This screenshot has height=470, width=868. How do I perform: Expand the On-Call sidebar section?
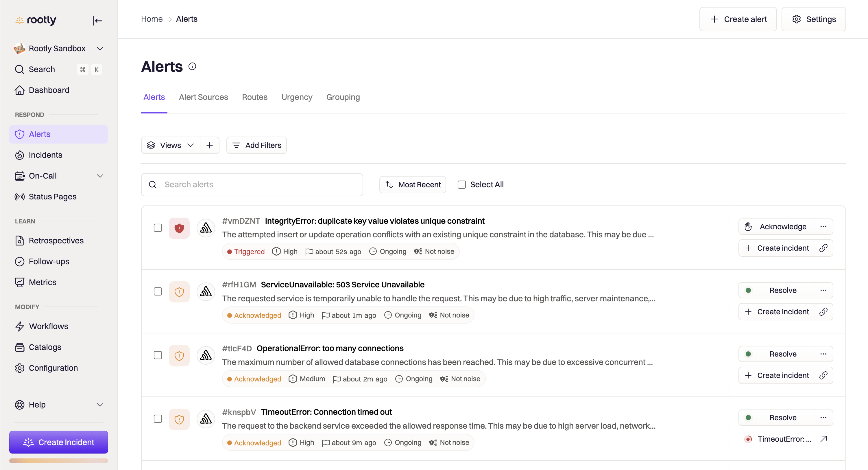pyautogui.click(x=100, y=176)
